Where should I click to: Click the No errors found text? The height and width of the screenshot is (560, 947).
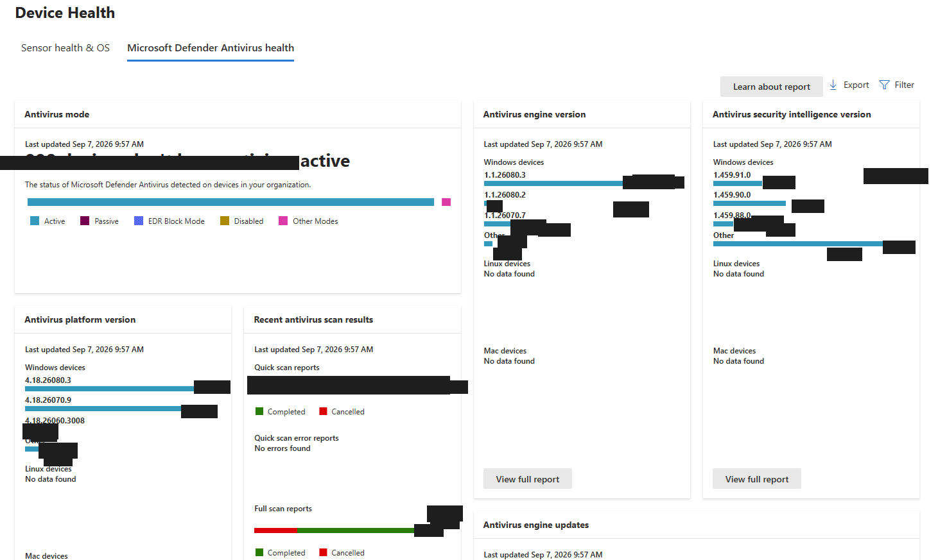282,448
